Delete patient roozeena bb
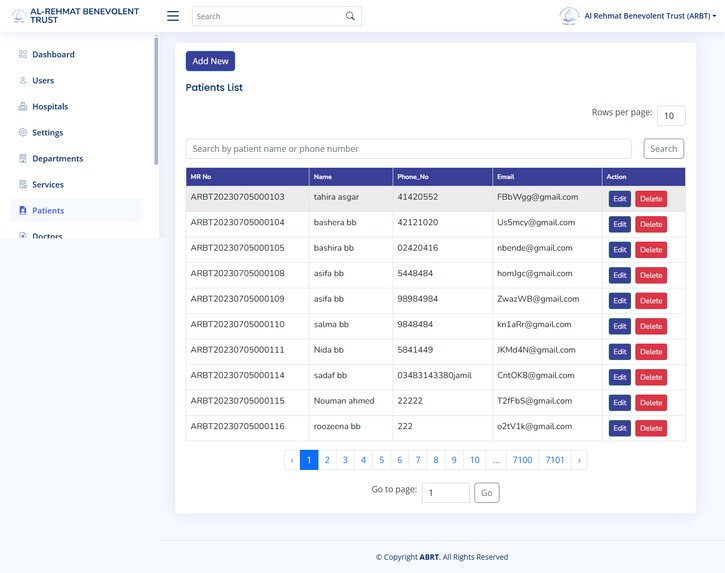 [651, 428]
